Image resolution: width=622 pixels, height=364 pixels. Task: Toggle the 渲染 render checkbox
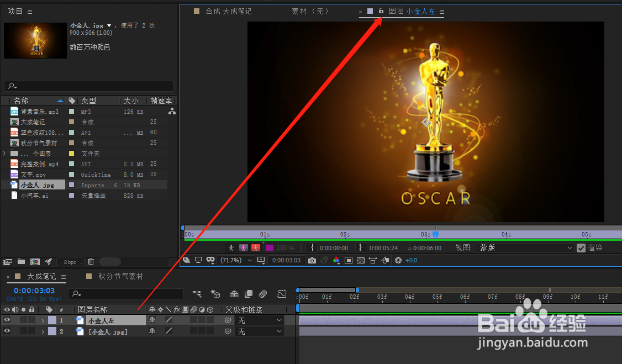(581, 248)
